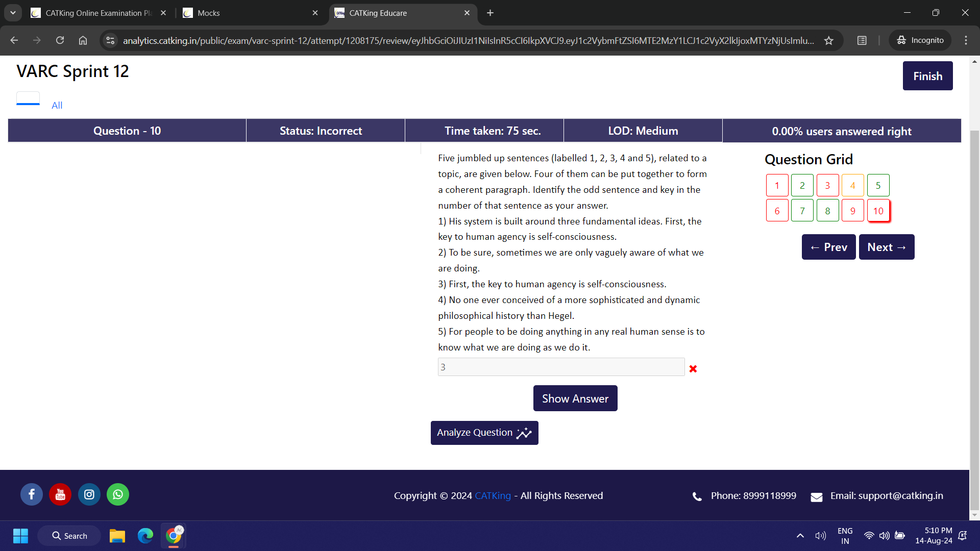
Task: Jump to question 5 in grid
Action: [878, 185]
